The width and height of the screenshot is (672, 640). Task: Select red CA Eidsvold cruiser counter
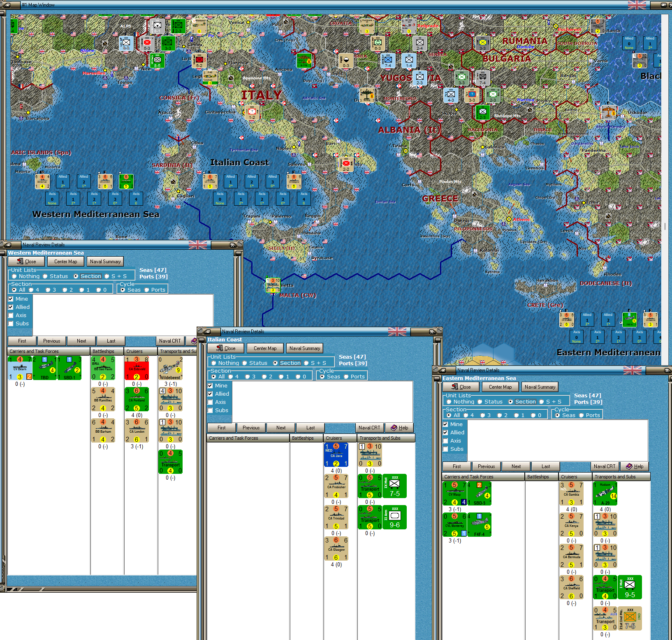click(x=137, y=368)
